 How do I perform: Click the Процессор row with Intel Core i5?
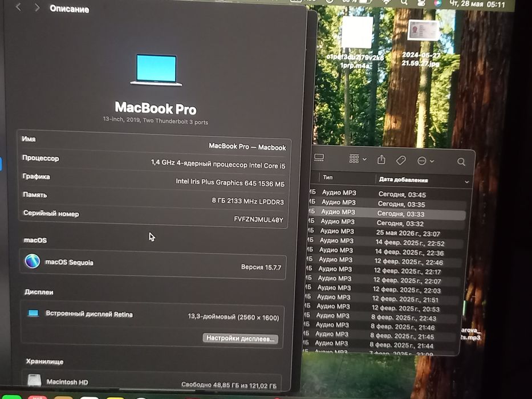pyautogui.click(x=154, y=161)
